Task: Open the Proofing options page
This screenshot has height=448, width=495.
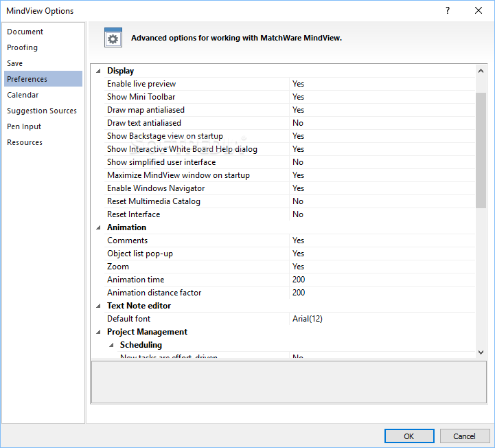Action: [x=43, y=47]
